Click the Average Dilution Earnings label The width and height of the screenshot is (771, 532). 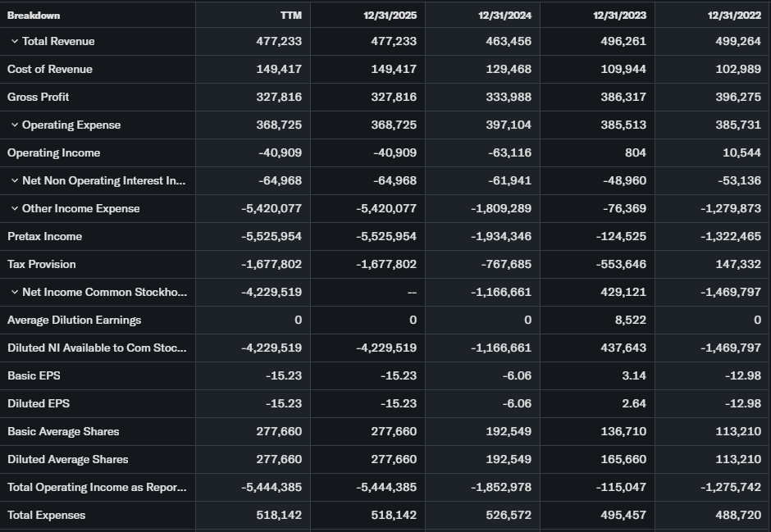point(75,321)
